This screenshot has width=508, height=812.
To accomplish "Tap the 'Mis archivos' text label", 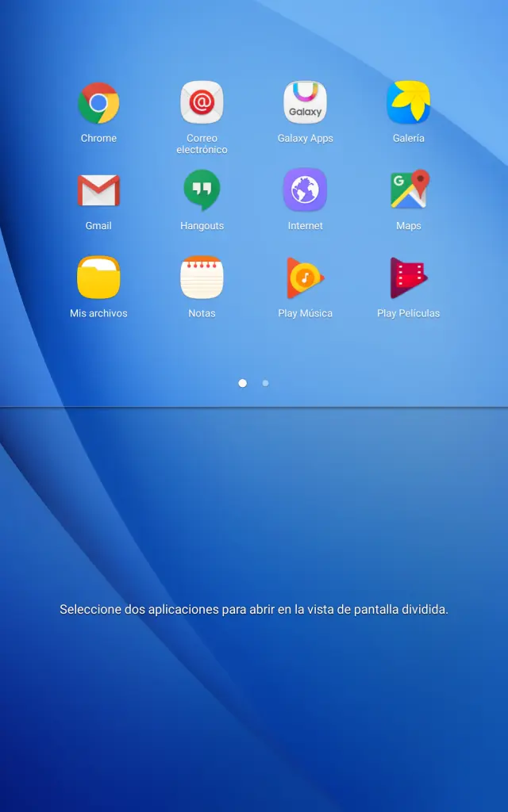I will [98, 313].
